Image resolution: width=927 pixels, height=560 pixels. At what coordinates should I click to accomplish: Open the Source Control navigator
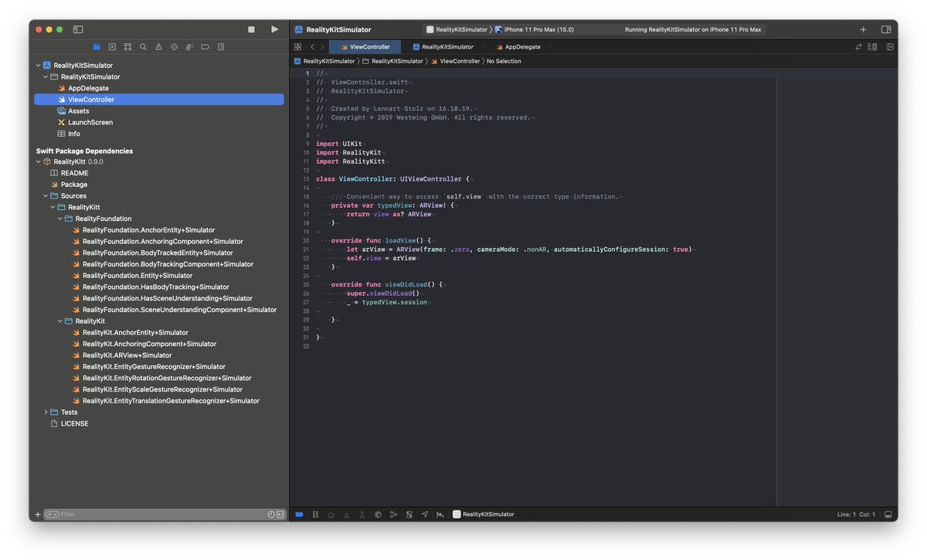tap(112, 47)
